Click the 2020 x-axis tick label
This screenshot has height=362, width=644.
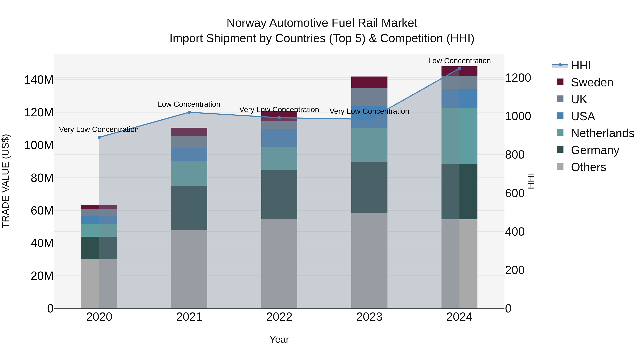99,317
